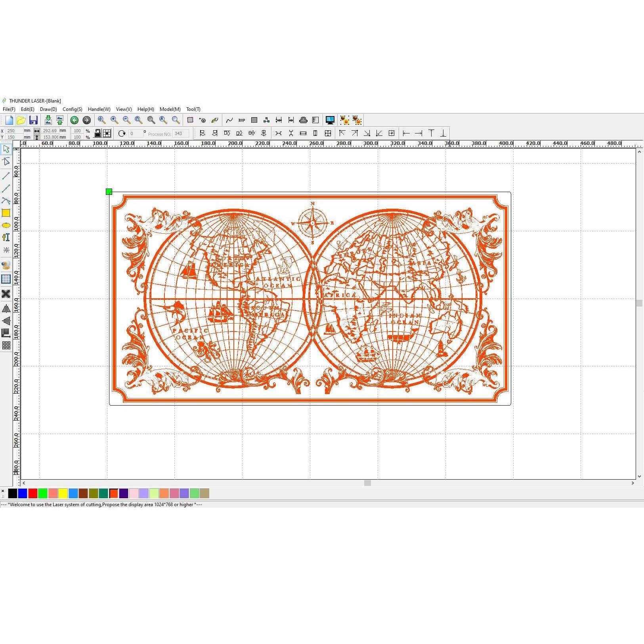
Task: Select the Line drawing tool
Action: pos(6,175)
